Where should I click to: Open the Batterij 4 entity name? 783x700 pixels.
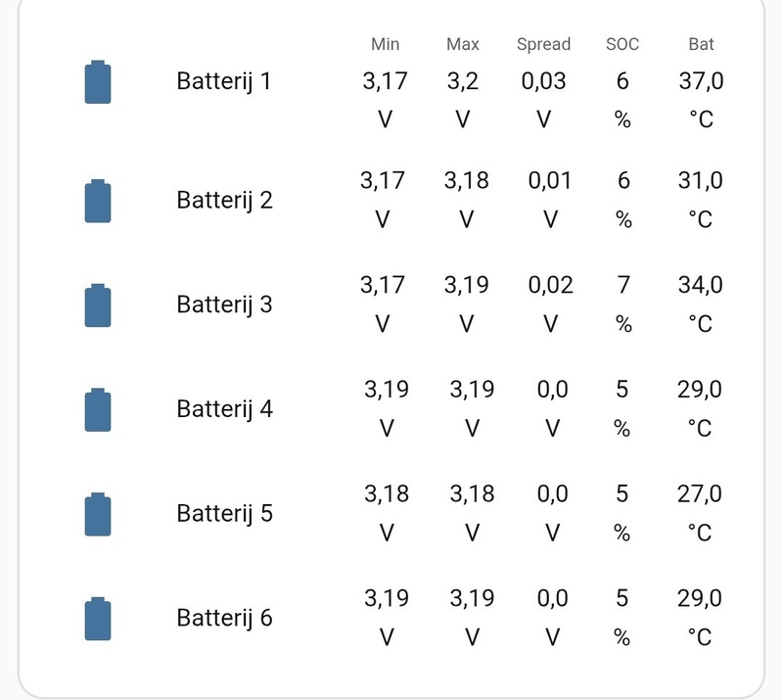click(224, 409)
